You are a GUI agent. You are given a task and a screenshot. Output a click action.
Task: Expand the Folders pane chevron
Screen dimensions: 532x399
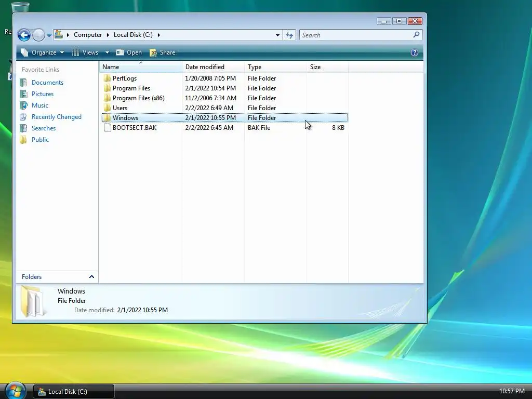[x=91, y=276]
